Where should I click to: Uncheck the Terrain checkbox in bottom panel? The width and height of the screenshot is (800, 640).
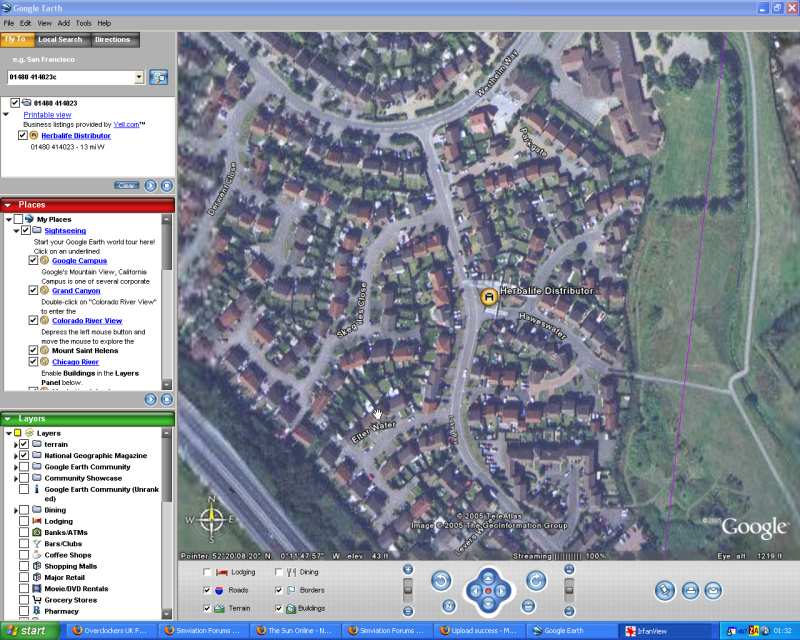point(207,608)
